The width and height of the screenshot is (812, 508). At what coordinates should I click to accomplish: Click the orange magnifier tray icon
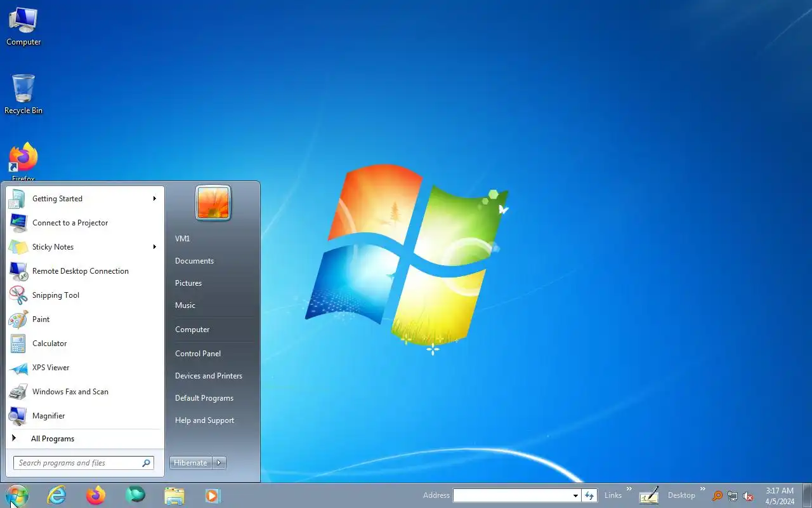point(717,496)
